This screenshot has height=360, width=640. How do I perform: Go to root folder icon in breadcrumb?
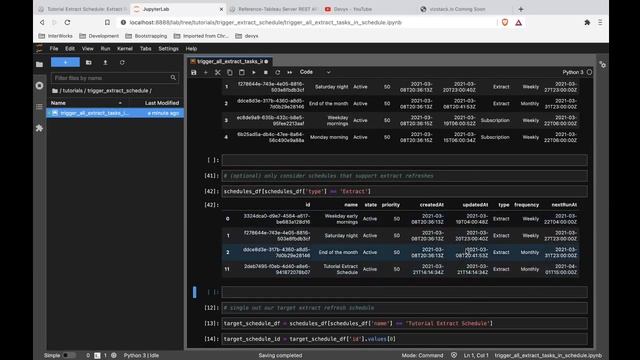(x=55, y=91)
